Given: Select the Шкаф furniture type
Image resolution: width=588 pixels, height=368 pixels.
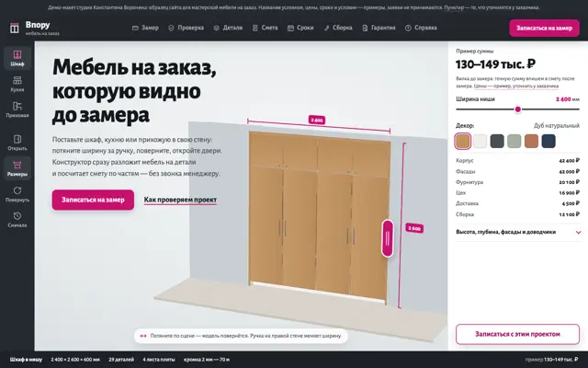Looking at the screenshot, I should point(17,58).
